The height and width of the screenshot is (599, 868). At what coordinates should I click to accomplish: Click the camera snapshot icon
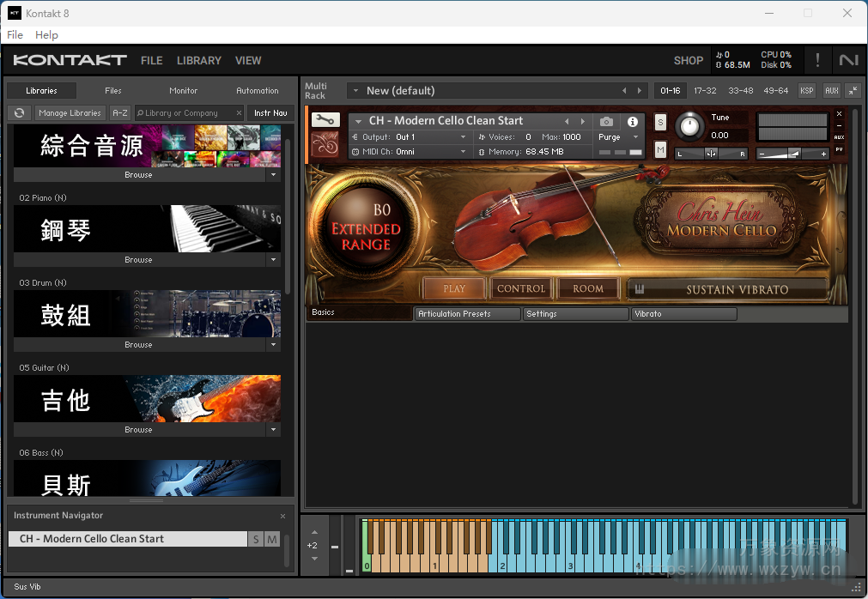click(x=607, y=122)
